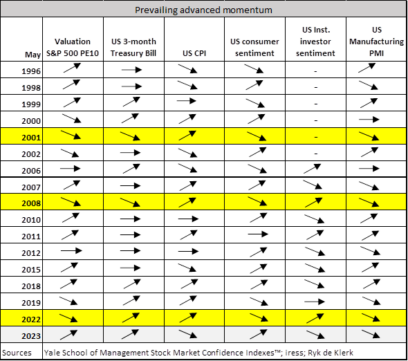Screen dimensions: 408x361
Task: Click the highlighted 2022 year cell
Action: click(x=31, y=319)
